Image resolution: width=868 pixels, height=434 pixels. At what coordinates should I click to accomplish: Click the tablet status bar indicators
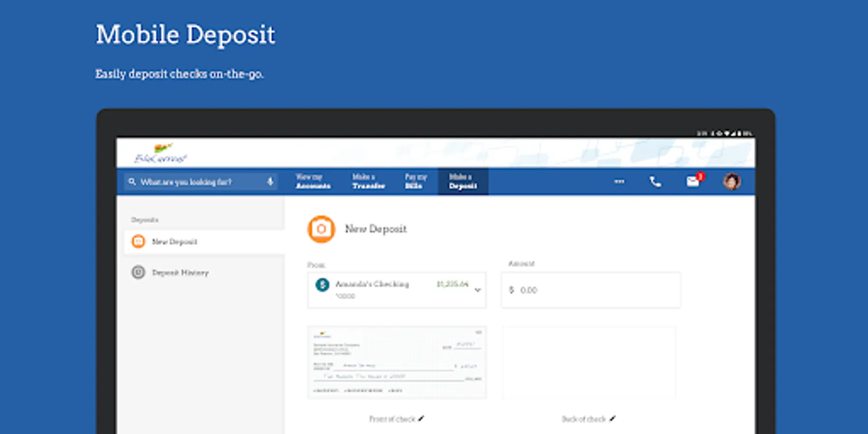(724, 133)
